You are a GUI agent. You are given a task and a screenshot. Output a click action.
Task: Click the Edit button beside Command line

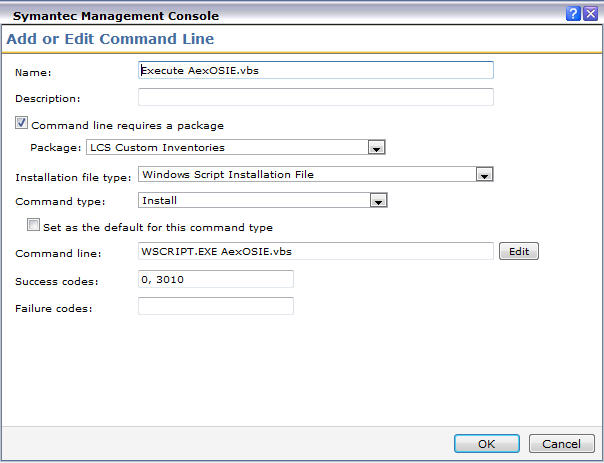pyautogui.click(x=518, y=252)
